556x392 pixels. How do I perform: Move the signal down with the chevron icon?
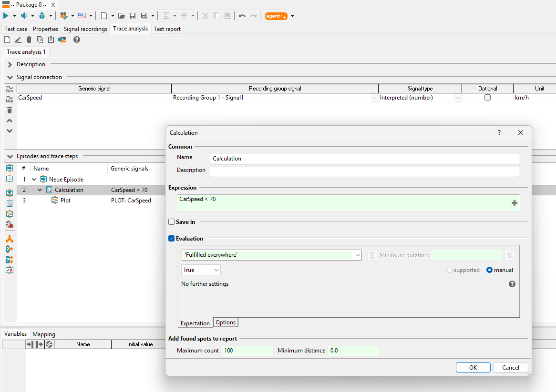pos(10,131)
